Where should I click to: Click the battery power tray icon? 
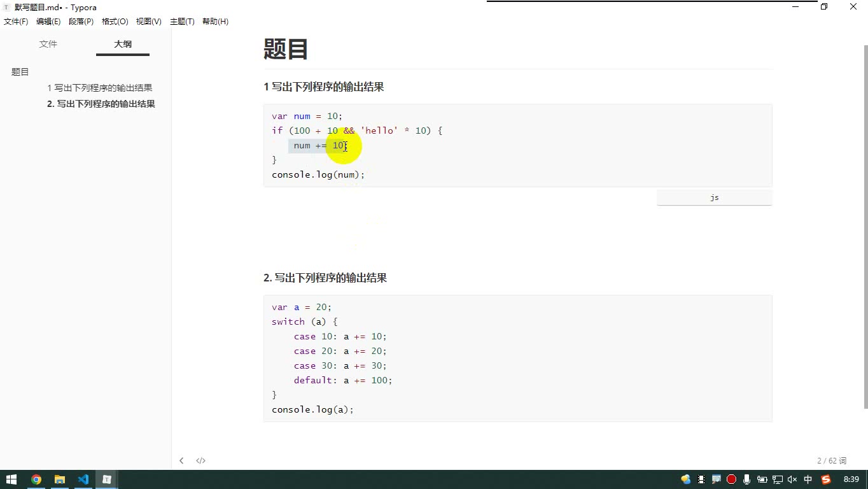(762, 479)
